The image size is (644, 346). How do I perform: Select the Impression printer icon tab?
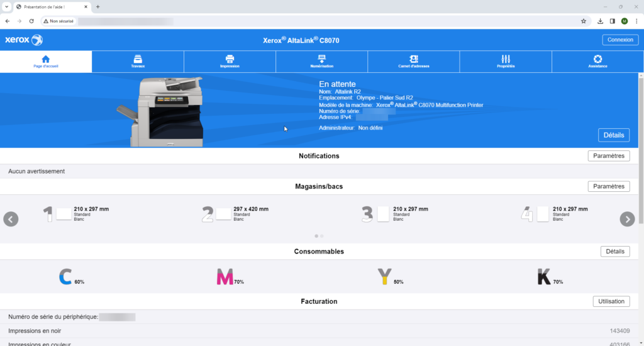230,61
